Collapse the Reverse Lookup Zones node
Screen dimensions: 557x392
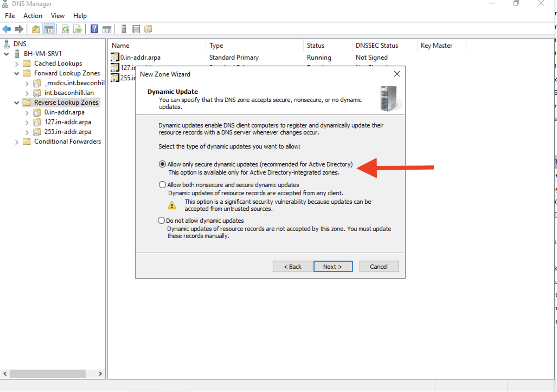click(x=17, y=102)
